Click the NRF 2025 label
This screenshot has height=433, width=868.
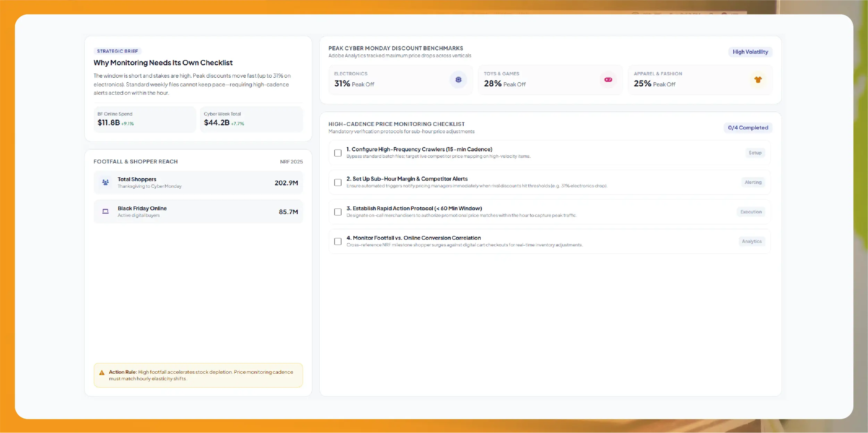click(x=291, y=162)
